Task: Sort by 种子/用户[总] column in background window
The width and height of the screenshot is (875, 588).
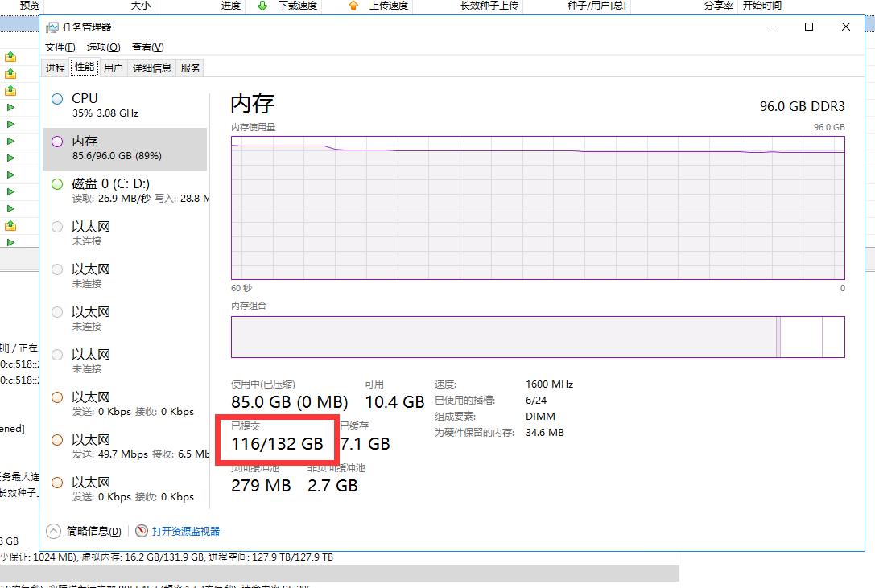Action: [596, 6]
